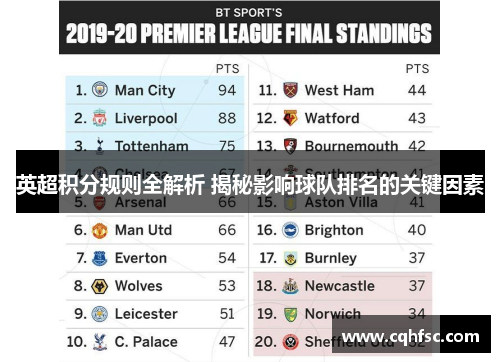Select the Tottenham row text

click(x=155, y=146)
